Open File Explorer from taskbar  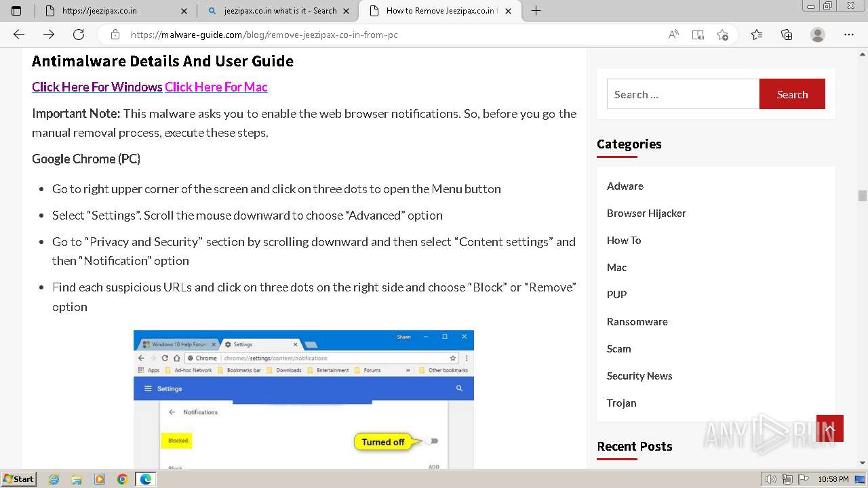pyautogui.click(x=77, y=479)
